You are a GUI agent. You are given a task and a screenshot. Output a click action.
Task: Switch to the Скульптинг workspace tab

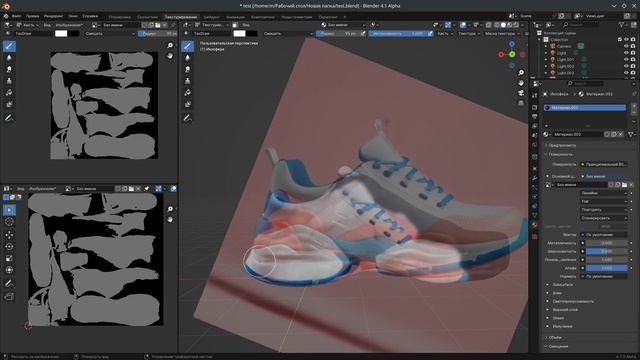[x=147, y=17]
